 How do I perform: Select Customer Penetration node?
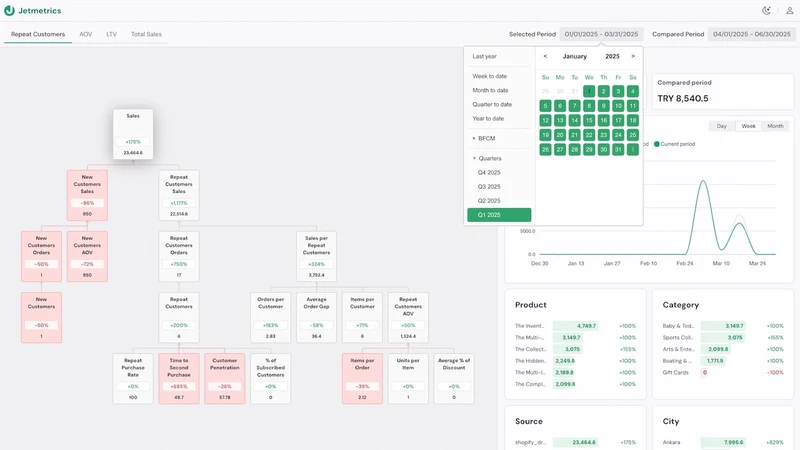[224, 379]
